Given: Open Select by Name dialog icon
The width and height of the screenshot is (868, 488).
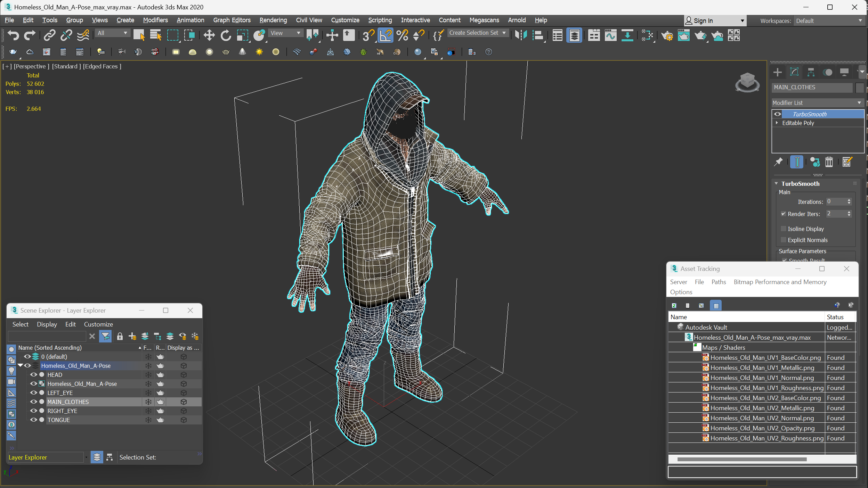Looking at the screenshot, I should (155, 35).
